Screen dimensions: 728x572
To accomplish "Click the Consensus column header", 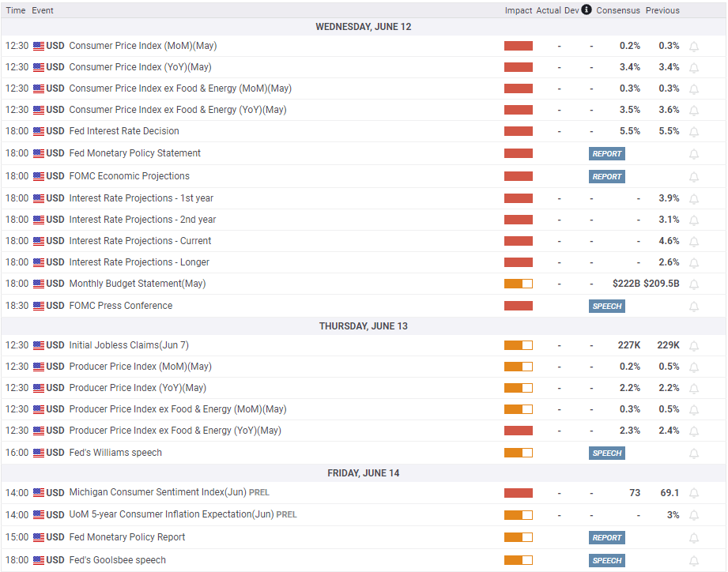I will pyautogui.click(x=617, y=10).
